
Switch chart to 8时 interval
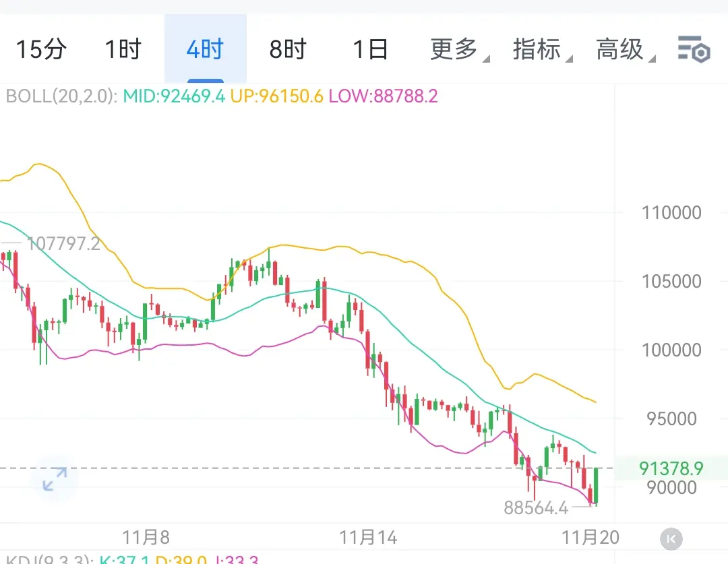(x=288, y=49)
